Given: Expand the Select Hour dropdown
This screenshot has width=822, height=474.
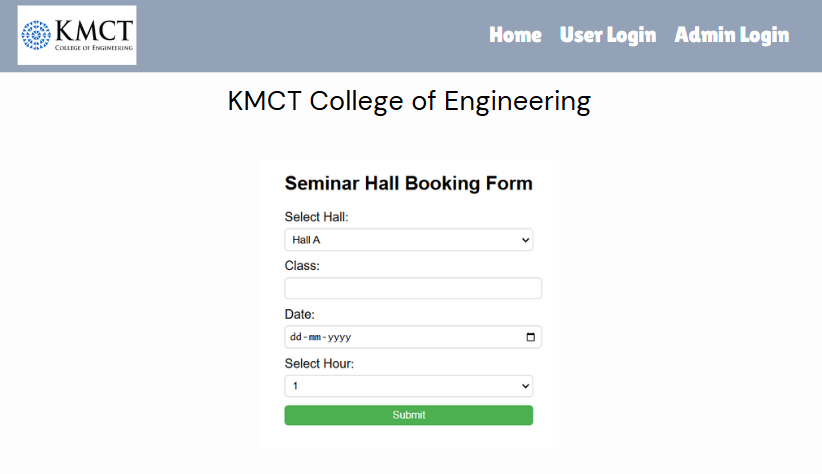Looking at the screenshot, I should point(408,386).
